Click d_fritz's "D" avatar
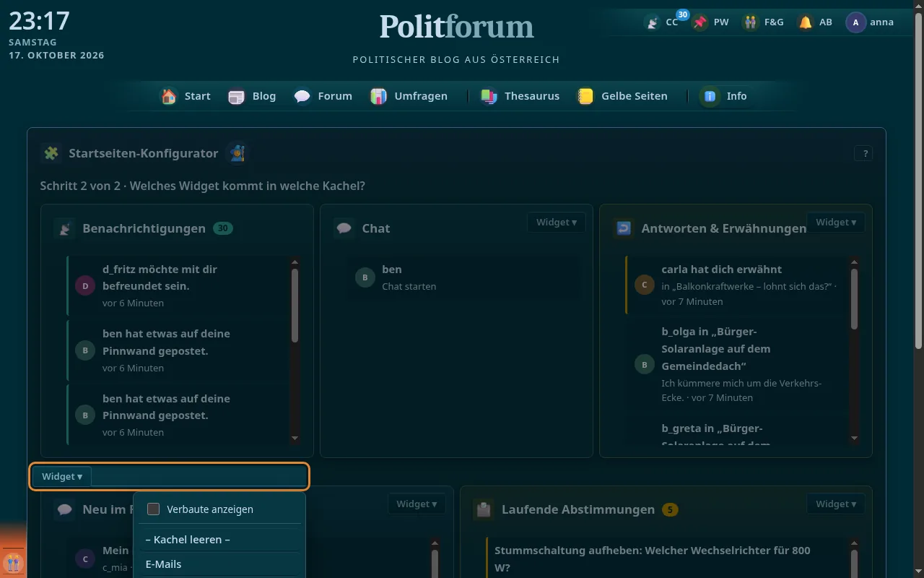 click(x=85, y=286)
